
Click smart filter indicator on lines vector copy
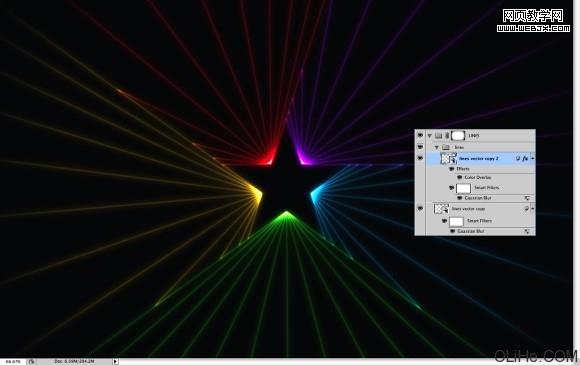pos(527,209)
